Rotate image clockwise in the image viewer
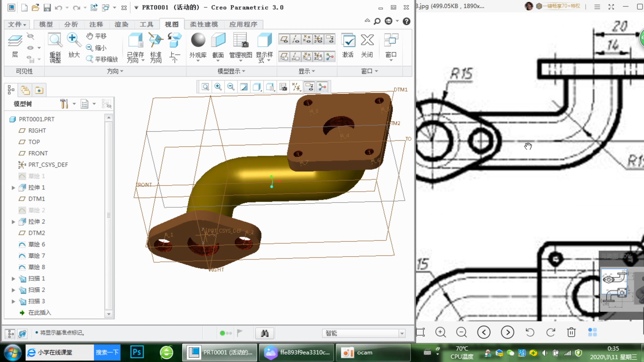The width and height of the screenshot is (644, 362). [550, 332]
